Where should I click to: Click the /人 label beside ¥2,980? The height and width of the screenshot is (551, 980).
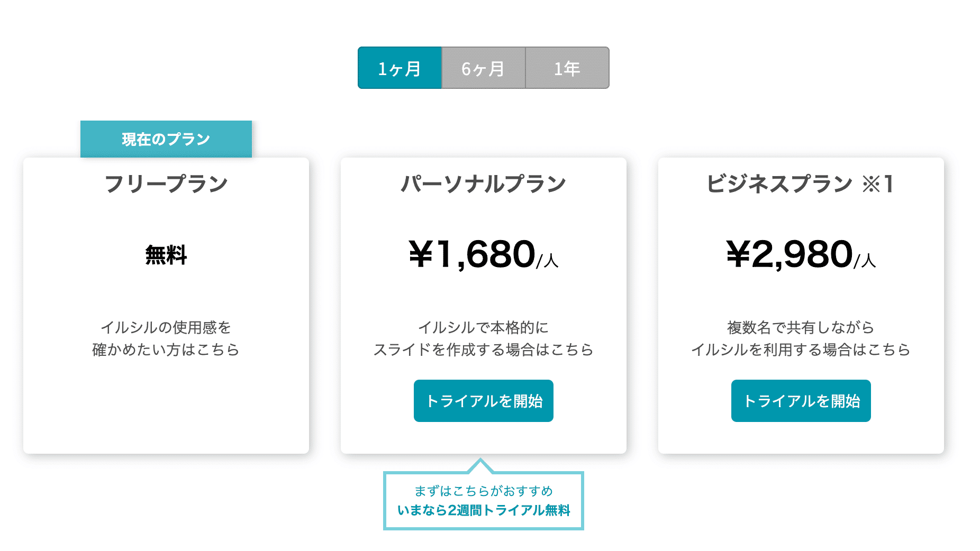point(865,261)
